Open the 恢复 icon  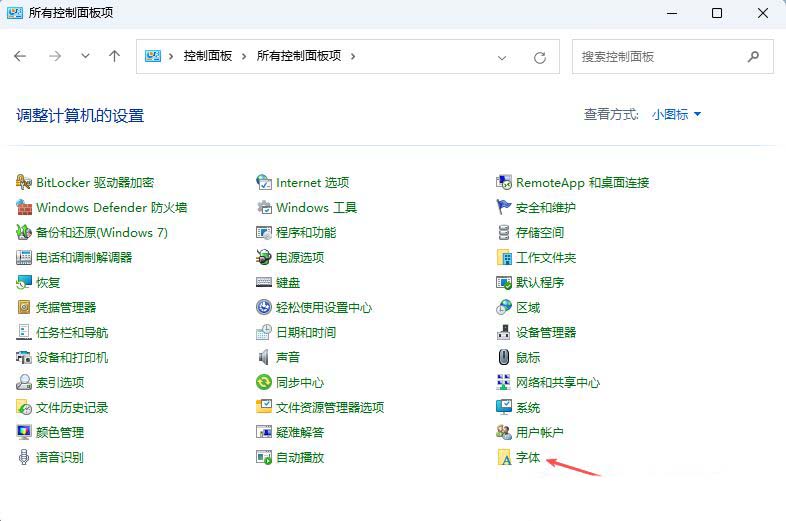(x=24, y=283)
